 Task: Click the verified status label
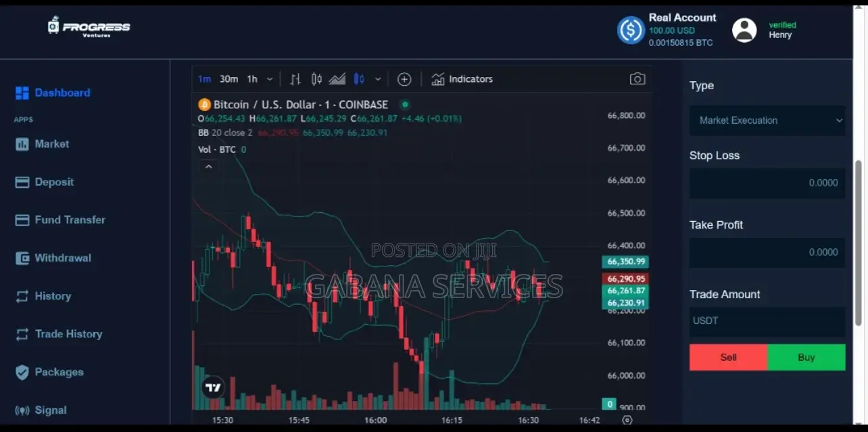click(782, 25)
